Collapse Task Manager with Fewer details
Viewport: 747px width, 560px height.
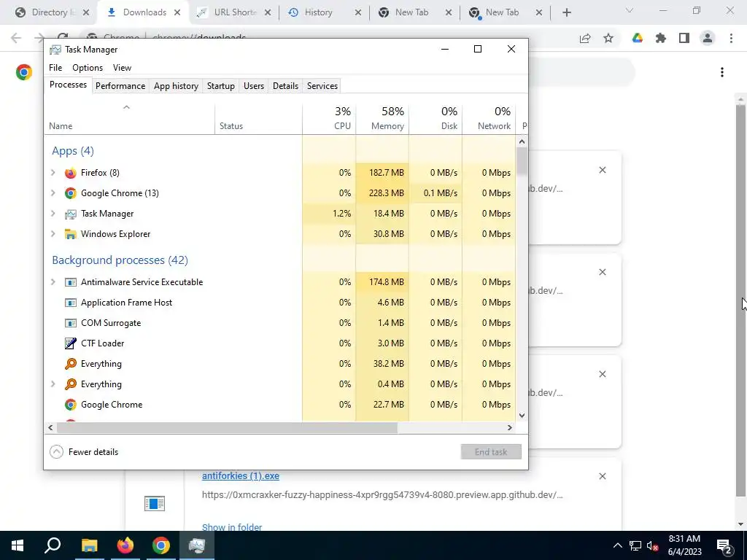pos(84,452)
